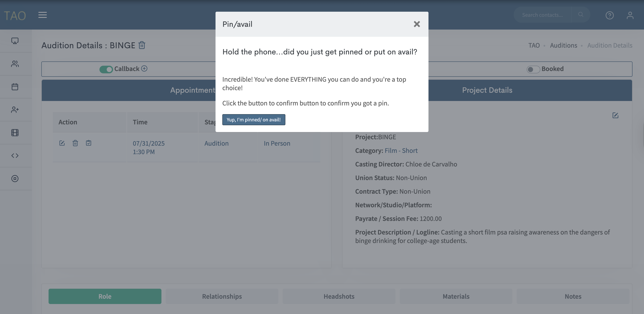Open the help question mark icon
This screenshot has width=644, height=314.
tap(609, 16)
